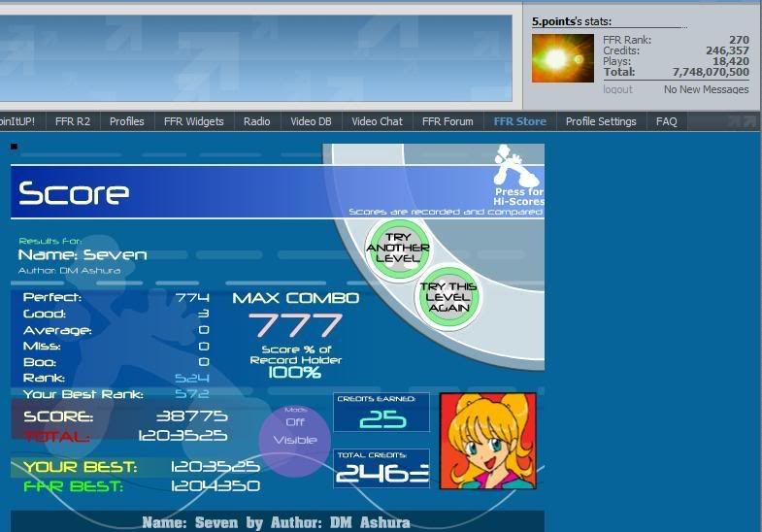
Task: Visit the FFR Forum
Action: click(x=447, y=121)
